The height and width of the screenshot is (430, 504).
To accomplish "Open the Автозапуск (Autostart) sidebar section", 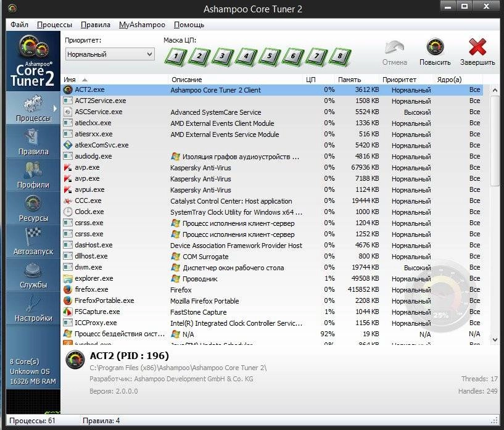I will point(33,241).
